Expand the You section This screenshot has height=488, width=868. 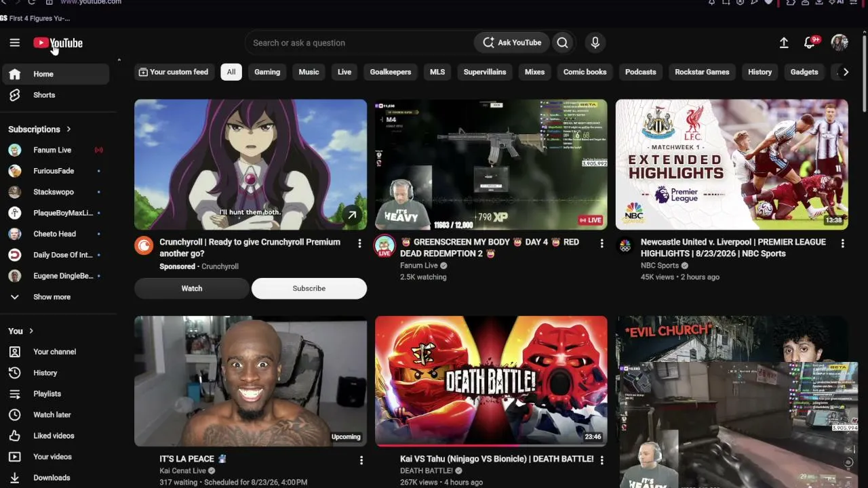click(x=21, y=331)
